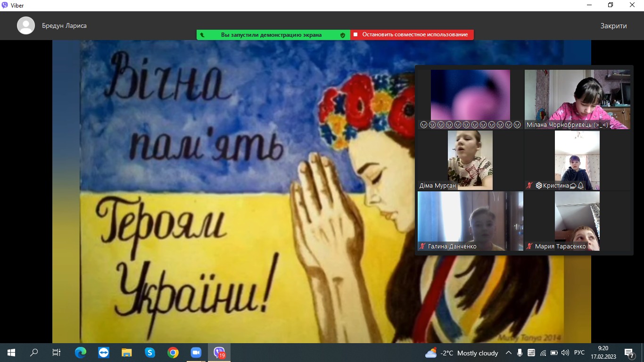Select Мария Тарасенко video thumbnail
Image resolution: width=644 pixels, height=362 pixels.
pos(577,221)
